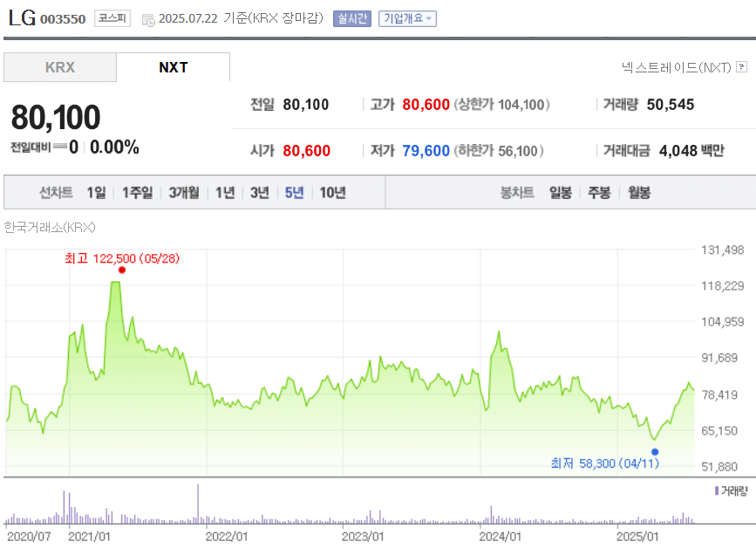
Task: Switch to 봉차트 candlestick chart mode
Action: pyautogui.click(x=518, y=191)
